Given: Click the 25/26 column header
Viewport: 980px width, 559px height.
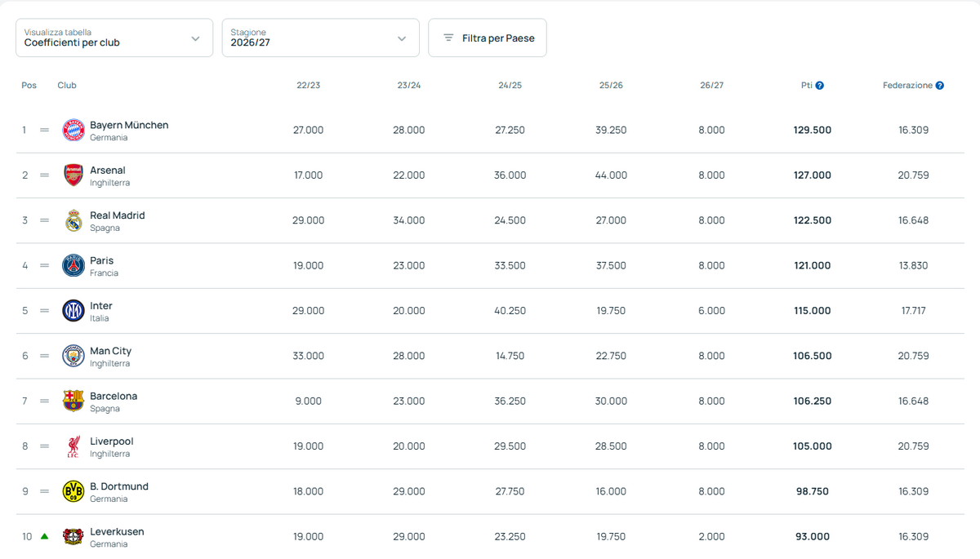Looking at the screenshot, I should click(611, 85).
